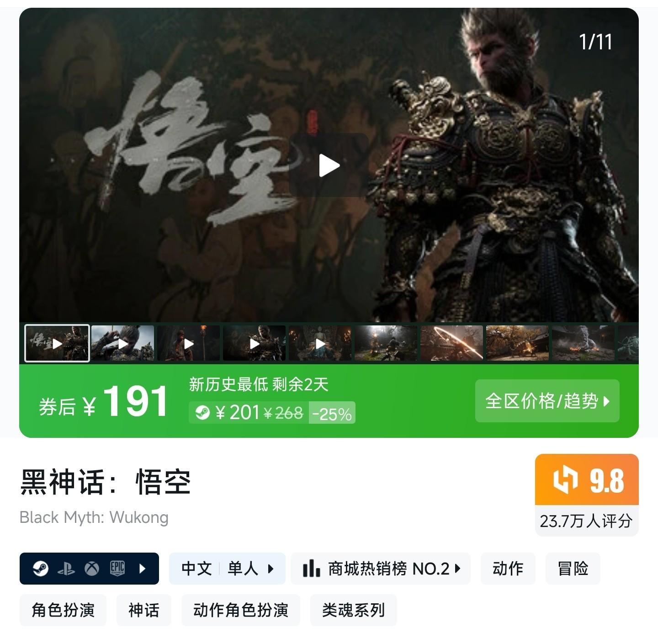Click the Epic Games platform icon

coord(117,569)
